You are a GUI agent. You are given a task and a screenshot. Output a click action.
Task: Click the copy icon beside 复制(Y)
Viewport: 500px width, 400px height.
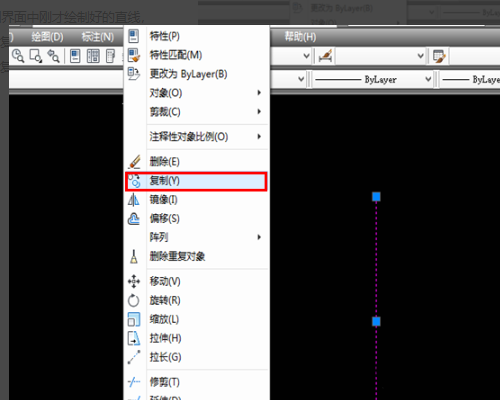tap(134, 181)
